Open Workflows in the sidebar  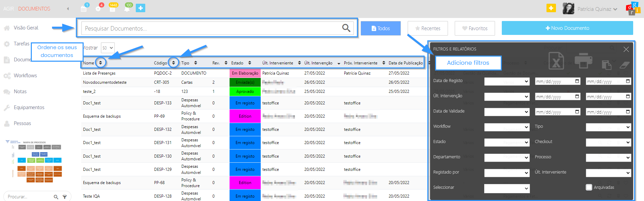coord(25,76)
